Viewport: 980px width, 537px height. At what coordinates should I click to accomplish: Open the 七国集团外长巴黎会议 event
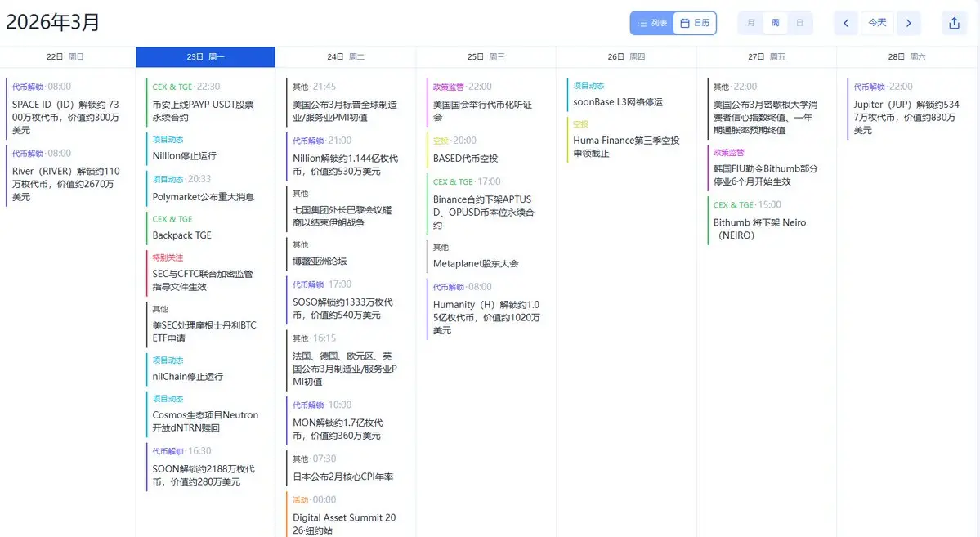[348, 208]
